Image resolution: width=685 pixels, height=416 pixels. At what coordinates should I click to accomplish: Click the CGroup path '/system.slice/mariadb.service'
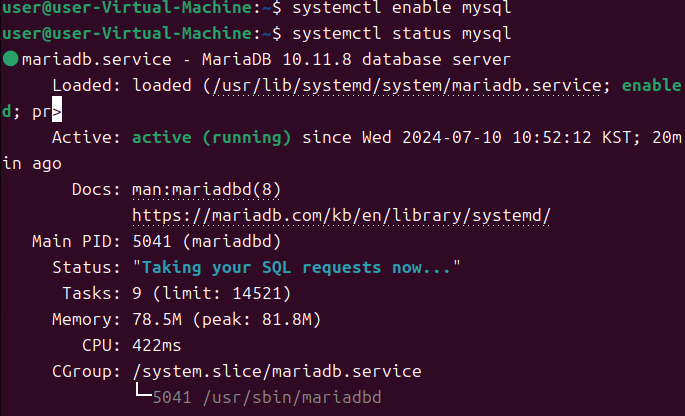(x=277, y=371)
